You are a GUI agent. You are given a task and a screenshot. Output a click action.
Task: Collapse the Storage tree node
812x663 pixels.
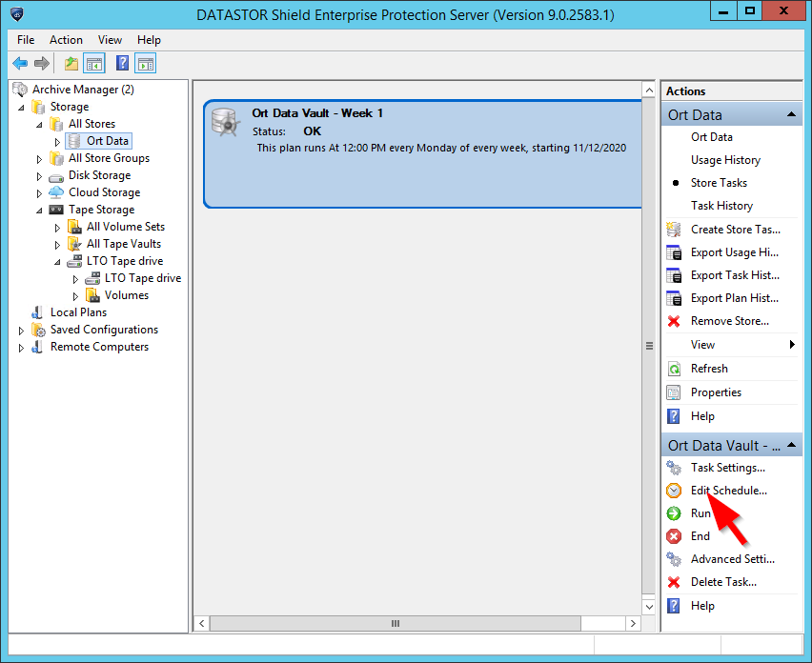pyautogui.click(x=21, y=108)
